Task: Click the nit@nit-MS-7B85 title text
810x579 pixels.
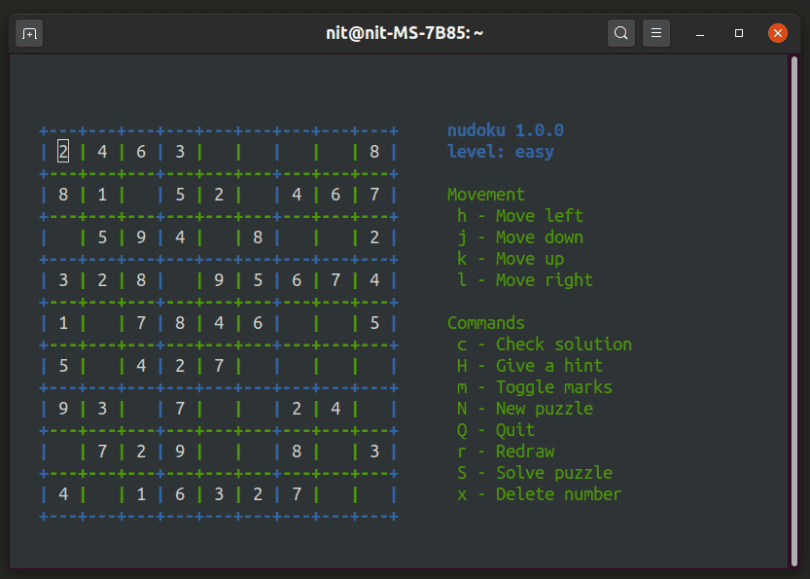Action: [404, 32]
